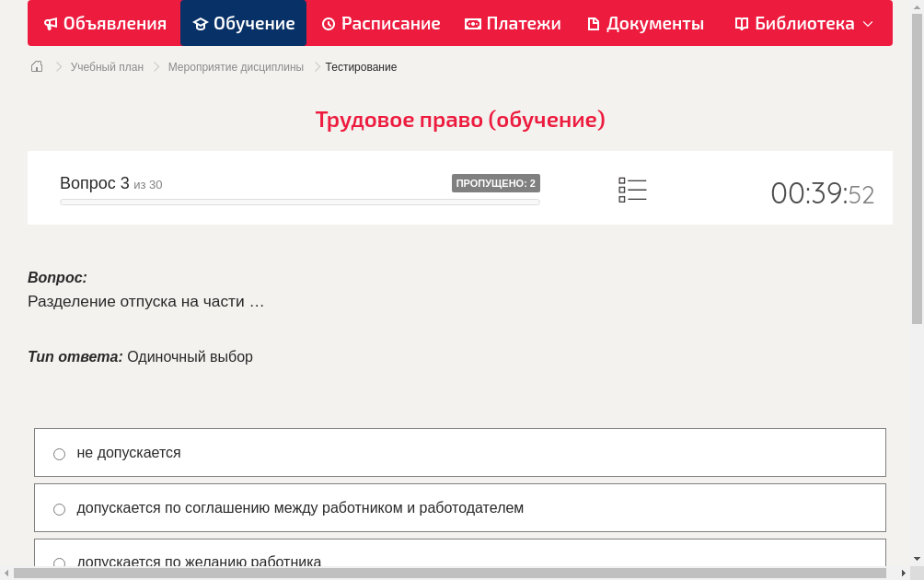Screen dimensions: 924x580
Task: Open the Расписание section
Action: [380, 23]
